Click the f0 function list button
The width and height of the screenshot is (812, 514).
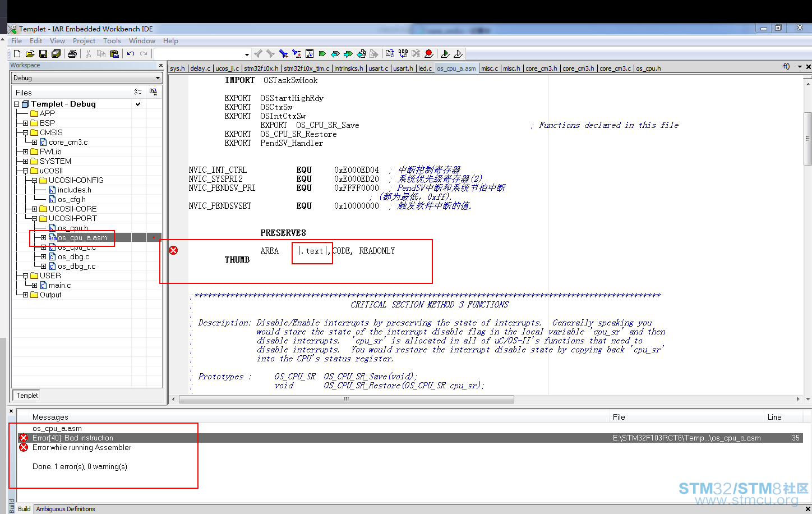(x=786, y=67)
